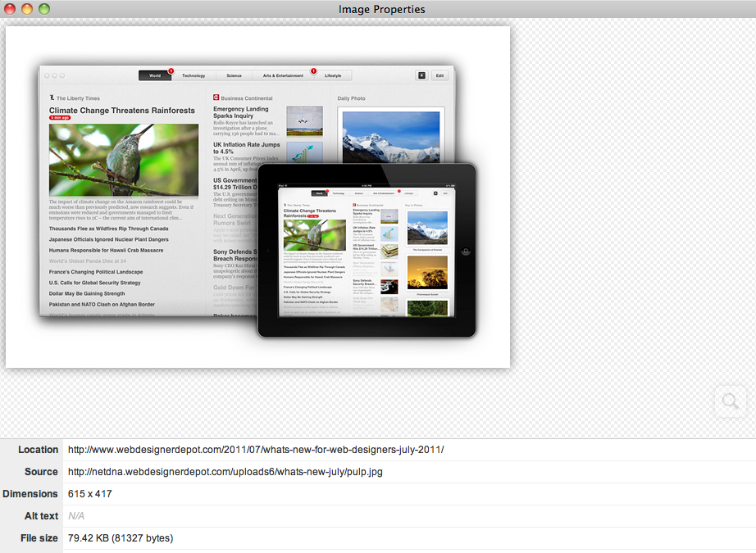Select the dimensions value 615 x 417
756x553 pixels.
pyautogui.click(x=89, y=494)
